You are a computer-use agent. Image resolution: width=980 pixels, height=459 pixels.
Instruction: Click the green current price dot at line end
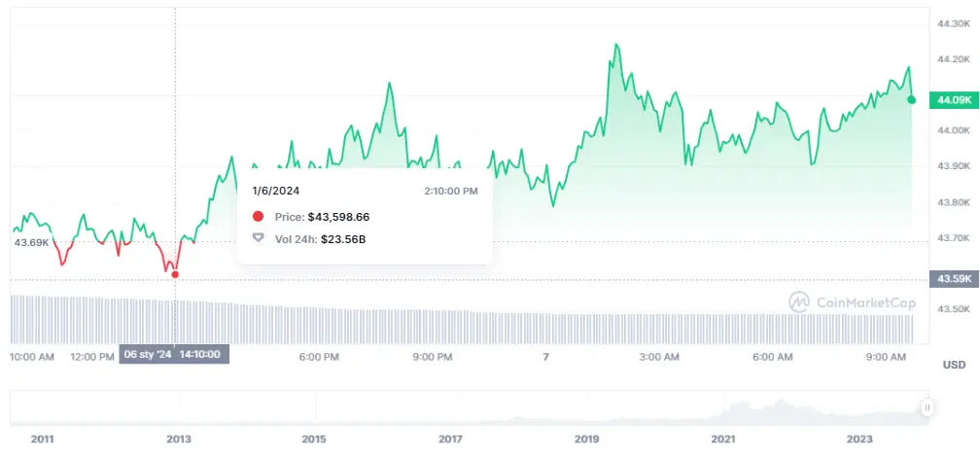pyautogui.click(x=911, y=99)
